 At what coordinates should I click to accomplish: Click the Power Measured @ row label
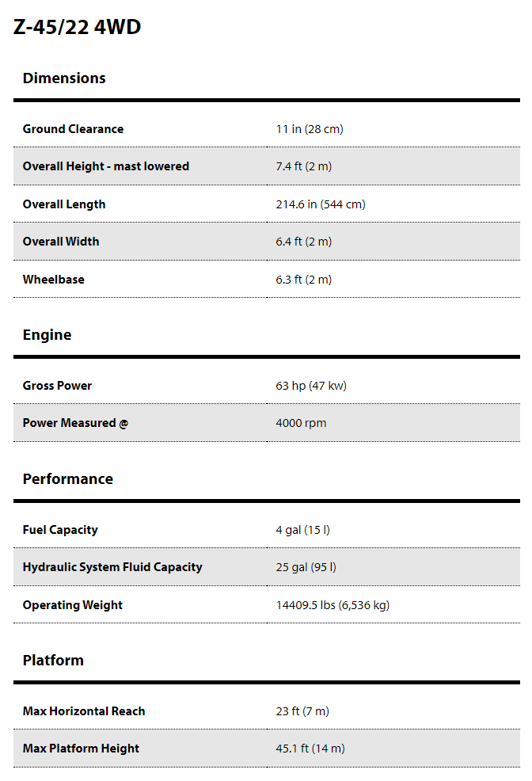(x=76, y=423)
